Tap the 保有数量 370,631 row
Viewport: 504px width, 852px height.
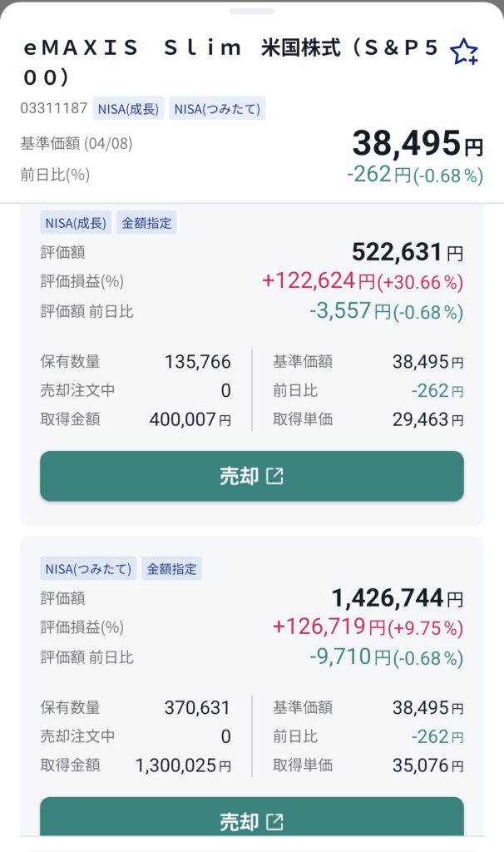click(x=136, y=707)
